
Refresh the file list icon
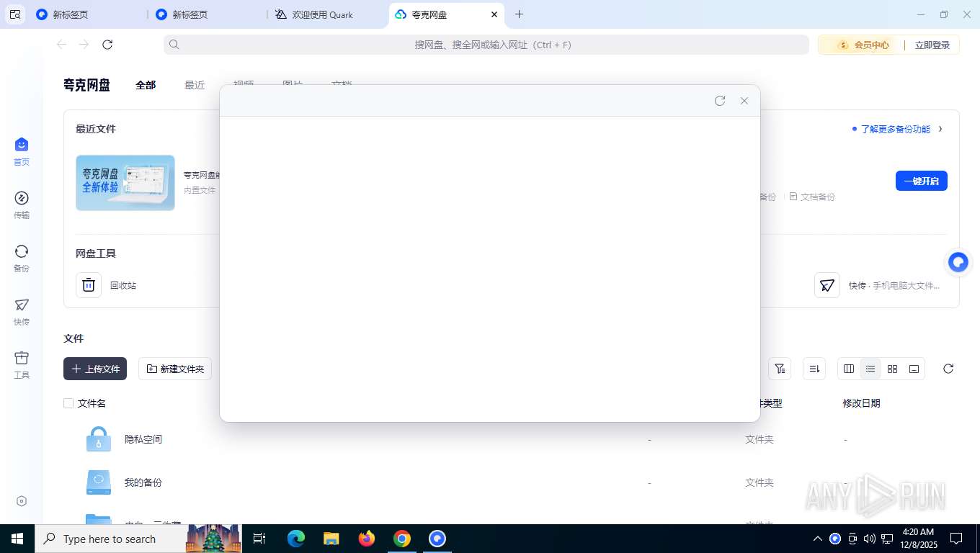(x=948, y=369)
